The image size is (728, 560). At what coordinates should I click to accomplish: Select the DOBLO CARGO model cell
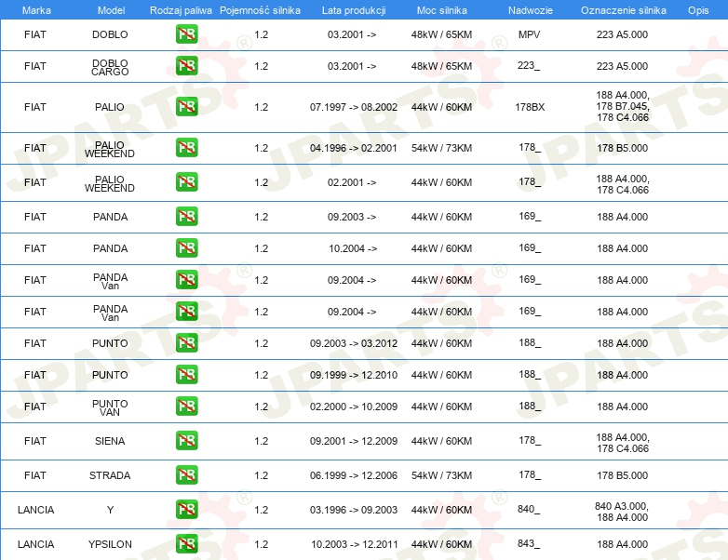tap(110, 67)
